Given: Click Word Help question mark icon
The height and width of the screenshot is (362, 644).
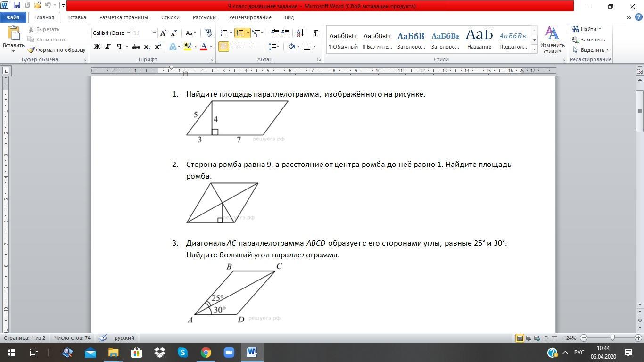Looking at the screenshot, I should point(639,17).
